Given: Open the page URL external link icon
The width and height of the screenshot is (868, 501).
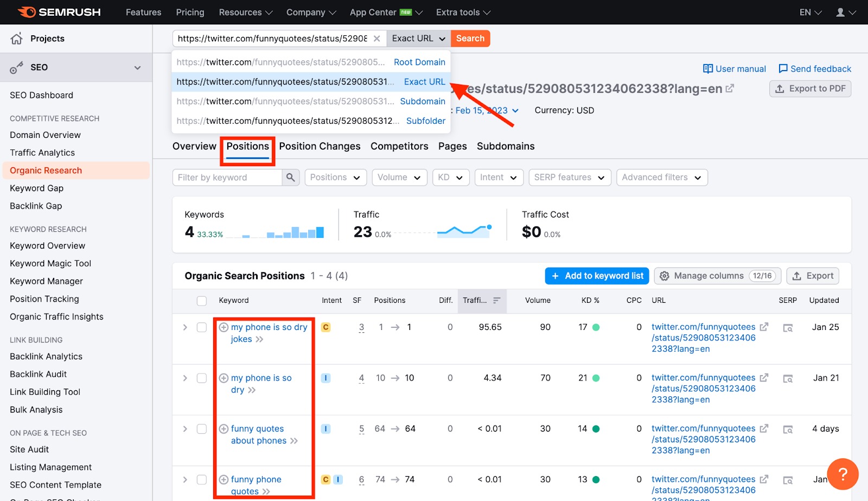Looking at the screenshot, I should pyautogui.click(x=730, y=88).
